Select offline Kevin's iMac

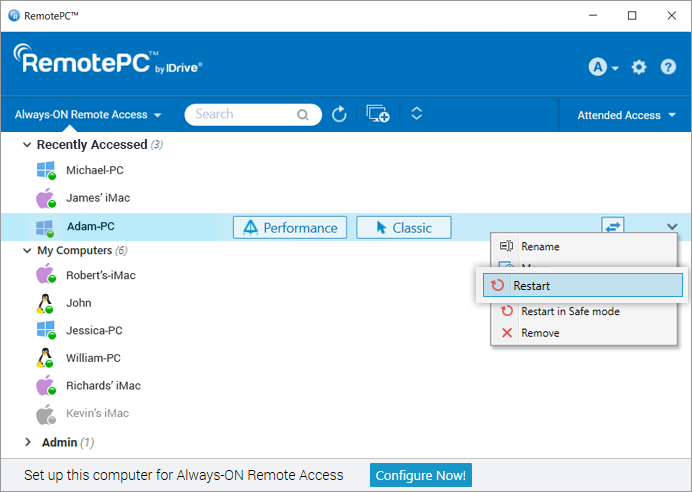[x=97, y=413]
